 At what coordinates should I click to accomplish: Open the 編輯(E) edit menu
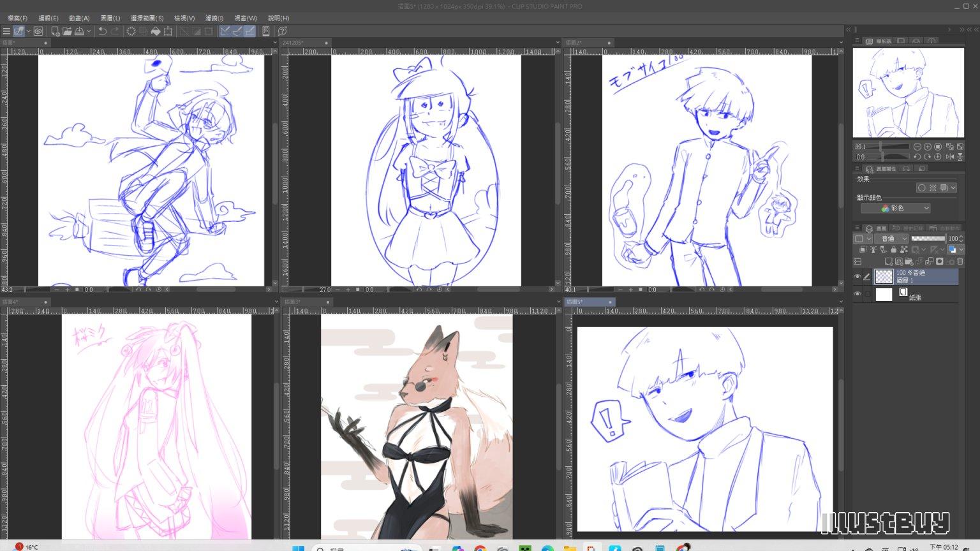(x=48, y=18)
